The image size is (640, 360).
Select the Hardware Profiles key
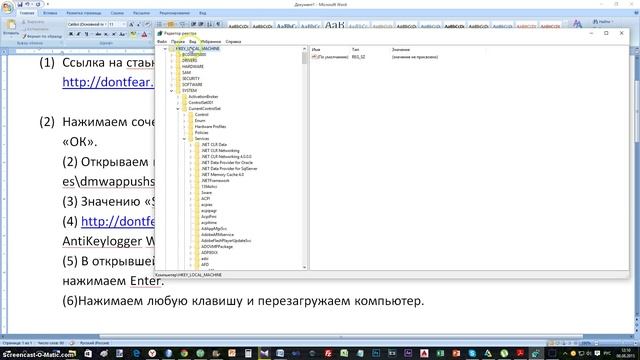click(210, 127)
